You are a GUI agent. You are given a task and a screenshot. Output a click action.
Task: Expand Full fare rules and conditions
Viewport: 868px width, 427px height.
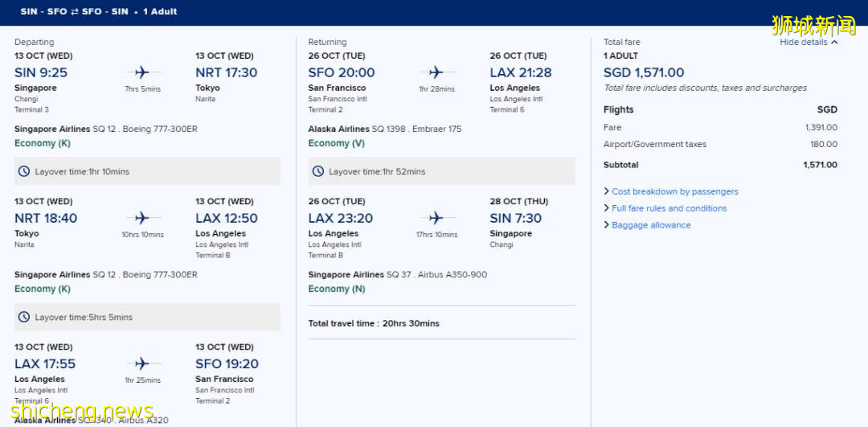[669, 208]
